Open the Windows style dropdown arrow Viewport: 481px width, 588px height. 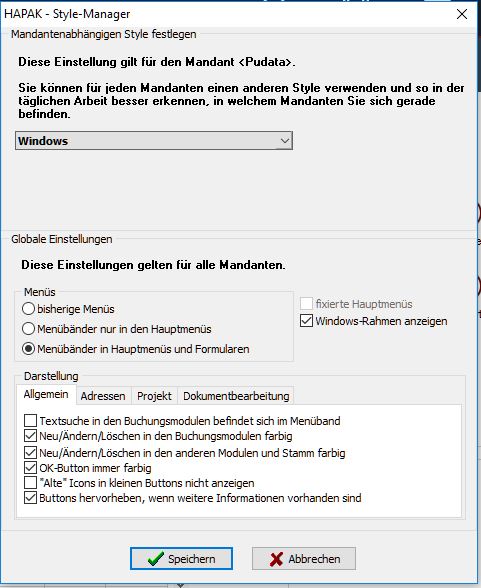[285, 141]
